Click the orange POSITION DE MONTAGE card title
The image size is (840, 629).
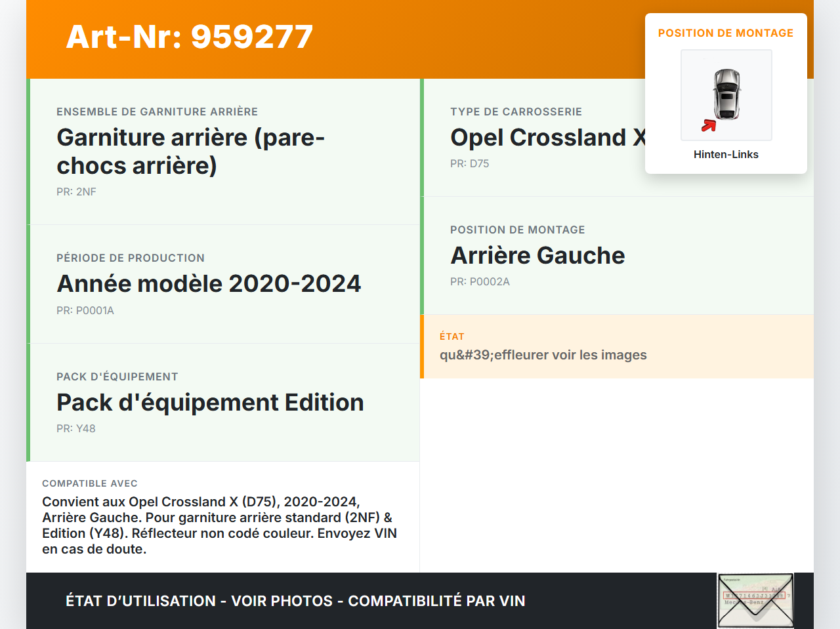pyautogui.click(x=725, y=33)
